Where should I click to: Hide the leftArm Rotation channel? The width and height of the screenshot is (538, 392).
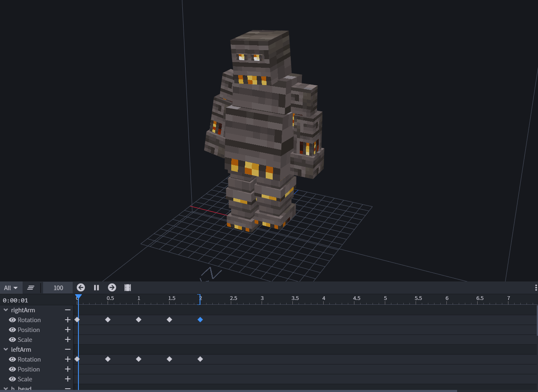coord(12,360)
